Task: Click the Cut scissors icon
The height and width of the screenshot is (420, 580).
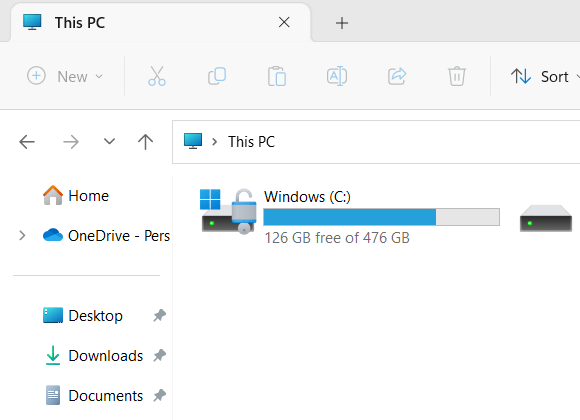Action: coord(157,76)
